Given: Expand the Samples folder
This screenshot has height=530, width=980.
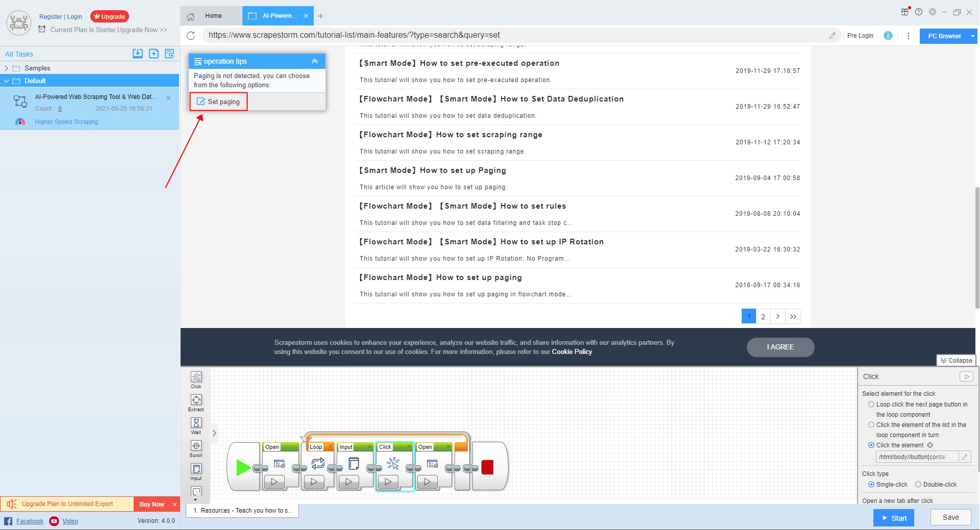Looking at the screenshot, I should (x=6, y=68).
